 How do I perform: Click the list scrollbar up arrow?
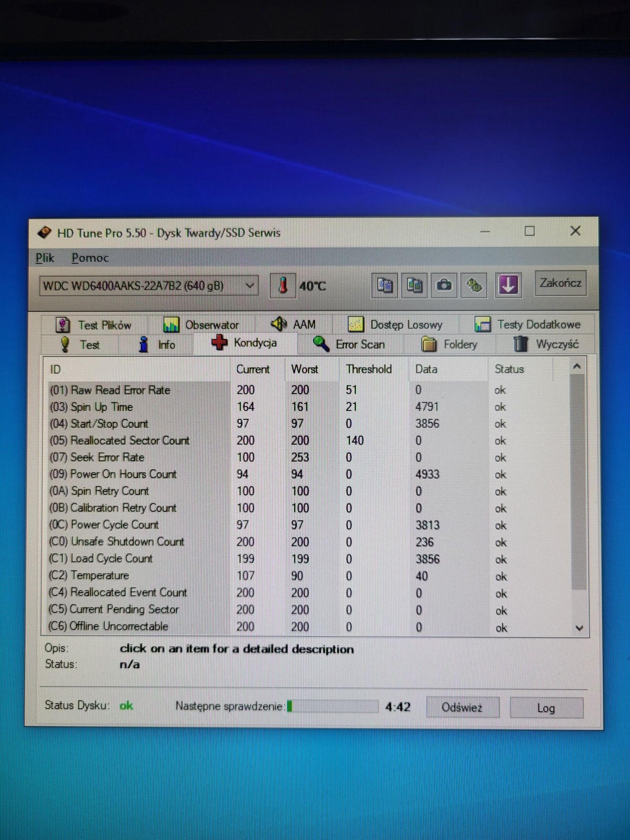(577, 366)
